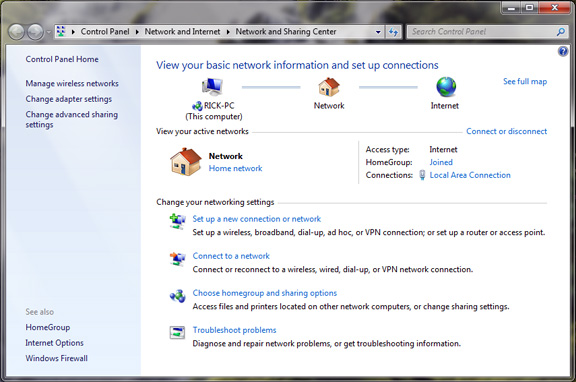Open Troubleshoot problems link

[234, 330]
